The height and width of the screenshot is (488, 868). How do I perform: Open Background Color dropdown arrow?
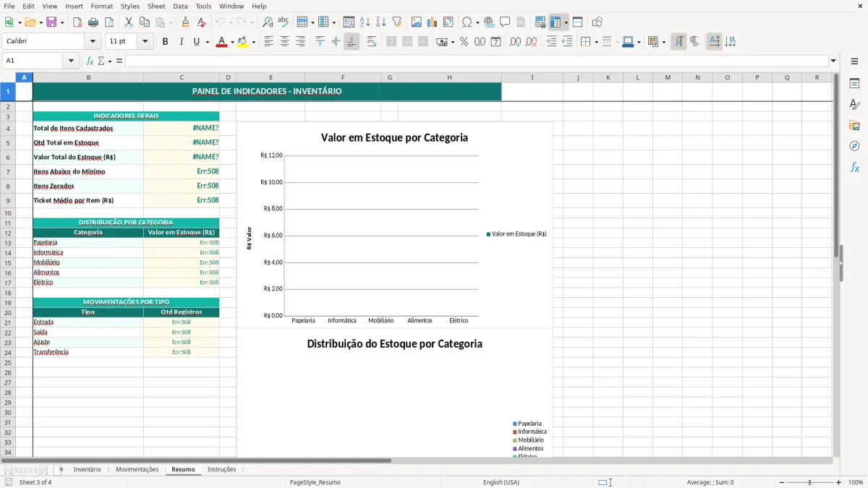[x=253, y=42]
